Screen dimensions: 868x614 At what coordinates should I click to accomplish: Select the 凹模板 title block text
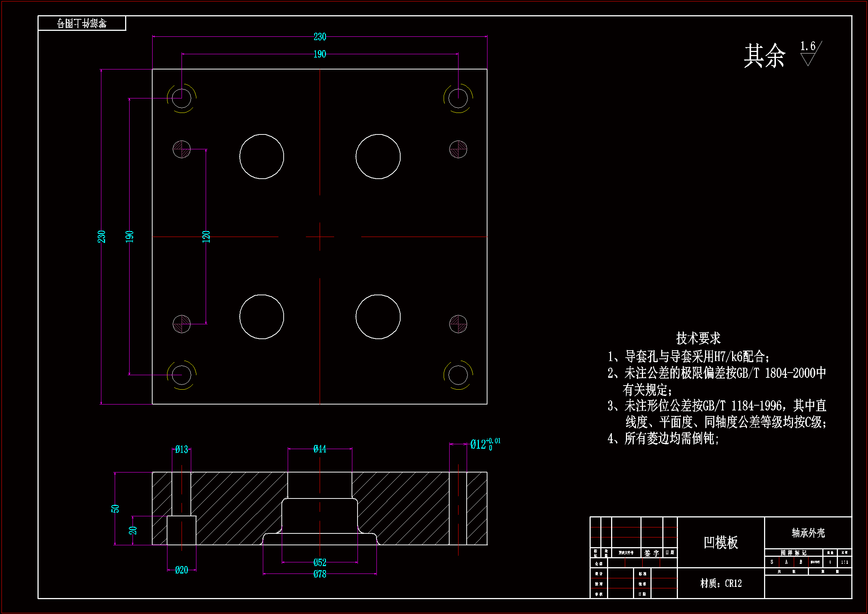point(721,543)
